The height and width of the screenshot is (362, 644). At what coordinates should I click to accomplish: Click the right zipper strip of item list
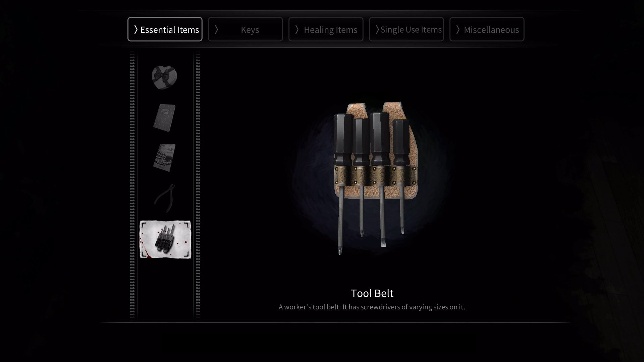tap(198, 185)
